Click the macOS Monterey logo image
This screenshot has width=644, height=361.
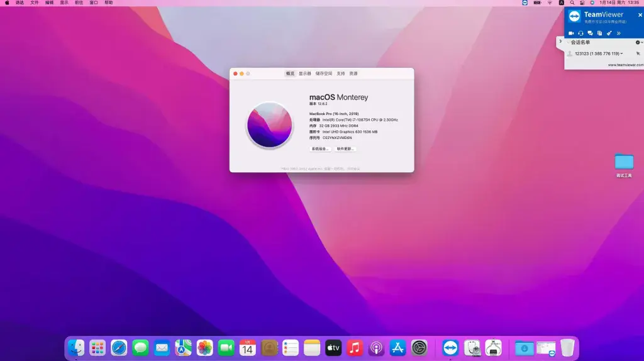pyautogui.click(x=269, y=125)
